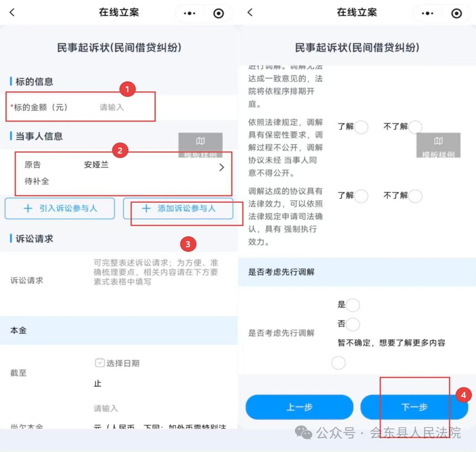
Task: Click the plus icon on 引入诉讼参与人
Action: pyautogui.click(x=28, y=208)
